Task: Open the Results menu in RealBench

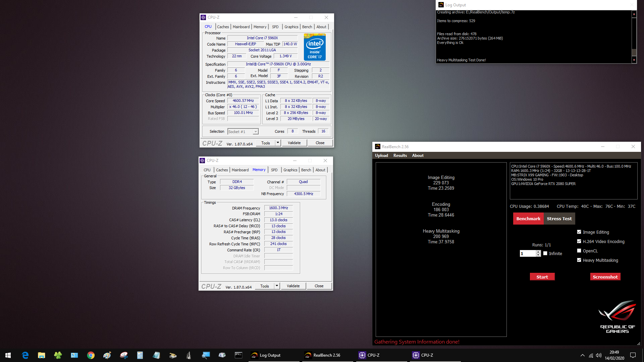Action: (400, 155)
